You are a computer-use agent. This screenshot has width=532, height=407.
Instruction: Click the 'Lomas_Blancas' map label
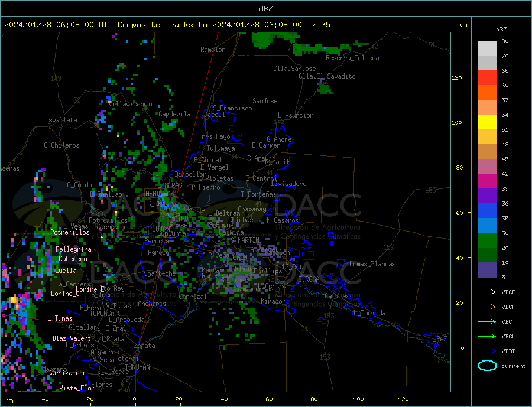(x=372, y=264)
